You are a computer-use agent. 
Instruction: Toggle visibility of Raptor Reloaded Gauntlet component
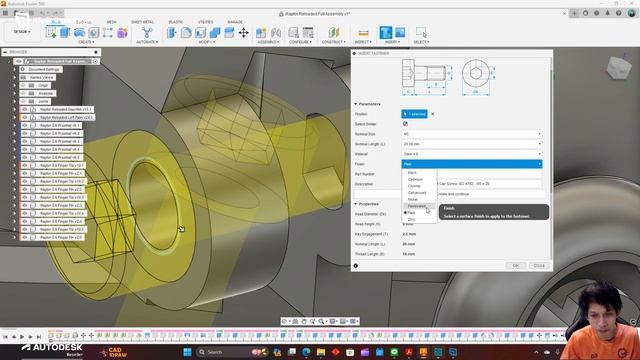click(24, 109)
